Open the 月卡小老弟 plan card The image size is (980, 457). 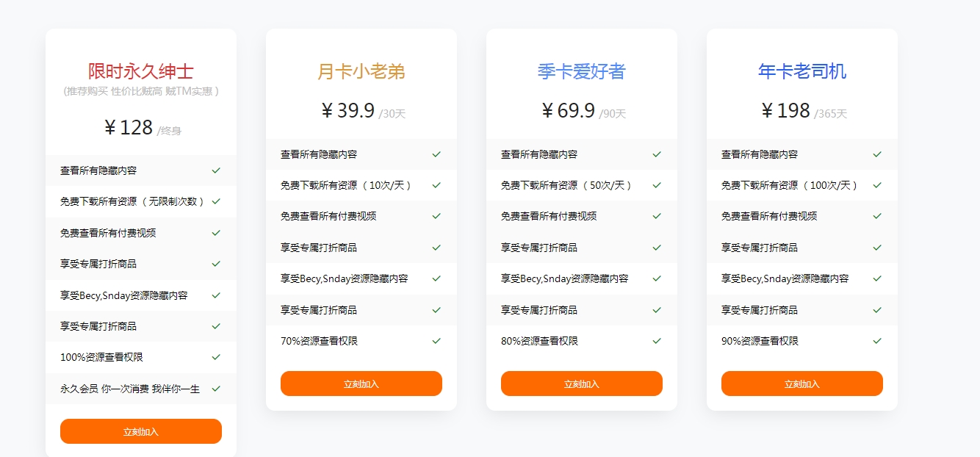tap(361, 71)
